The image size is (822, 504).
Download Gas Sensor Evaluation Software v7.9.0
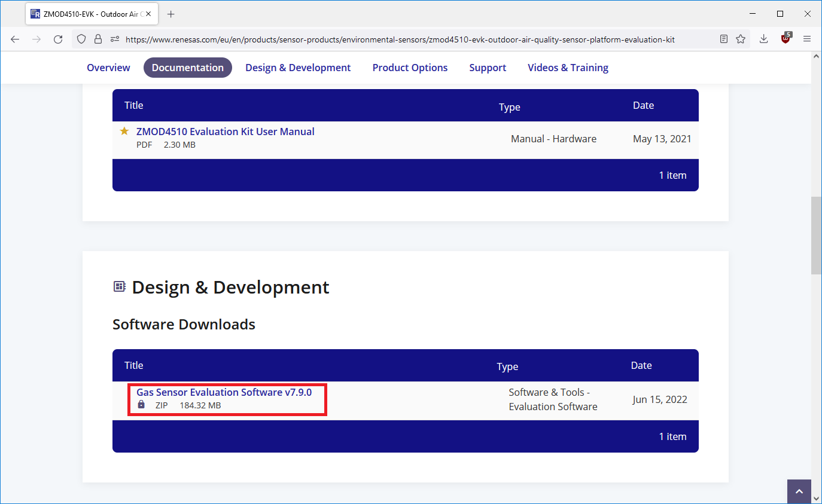224,392
